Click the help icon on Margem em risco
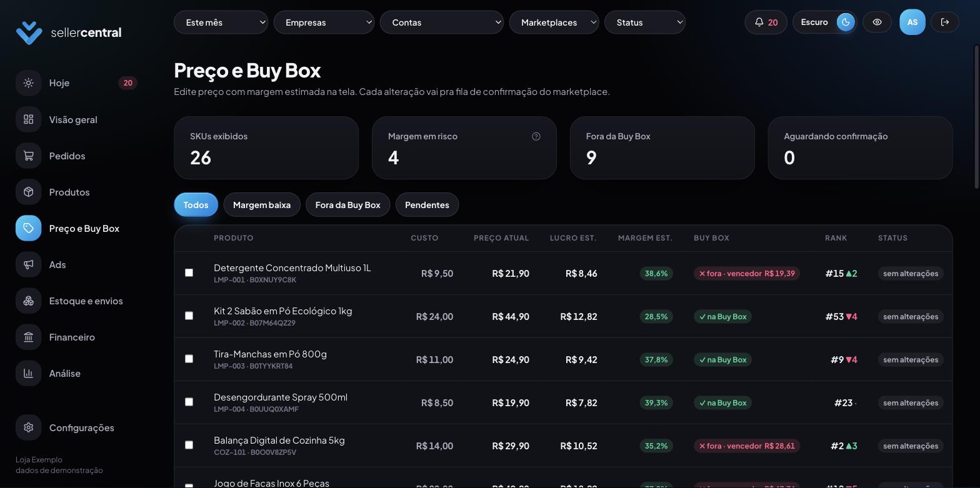The height and width of the screenshot is (488, 980). [x=536, y=136]
